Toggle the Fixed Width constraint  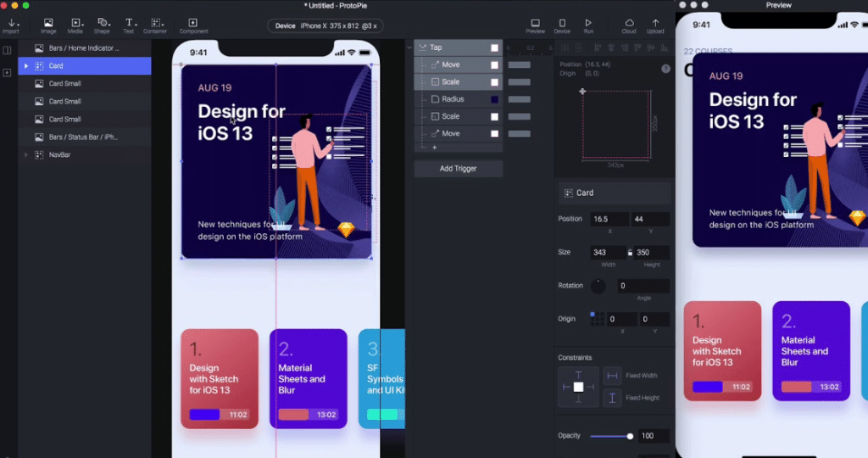click(x=612, y=376)
